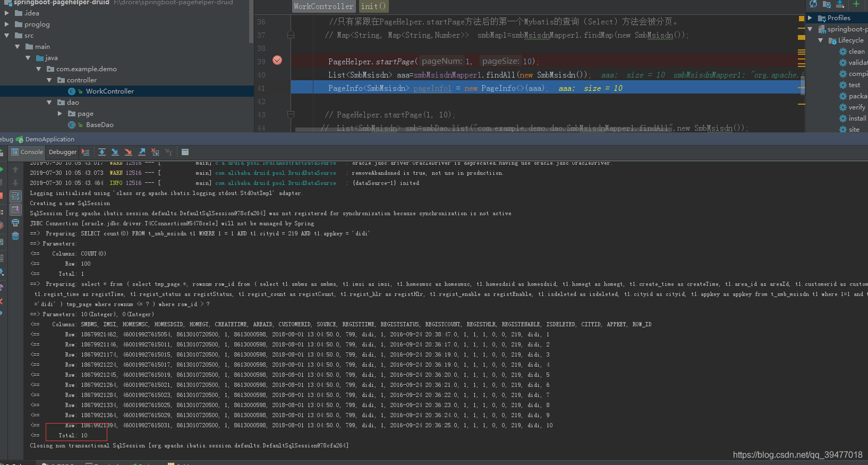Click the highlighted PageInfo line 41

click(548, 88)
